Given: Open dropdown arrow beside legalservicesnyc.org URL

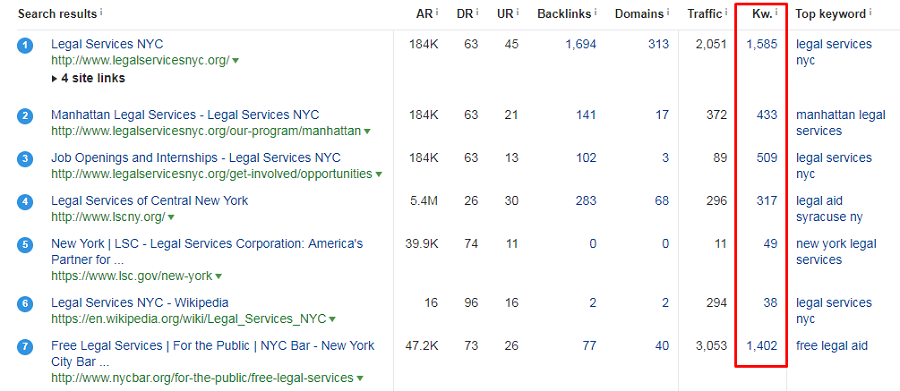Looking at the screenshot, I should 235,60.
